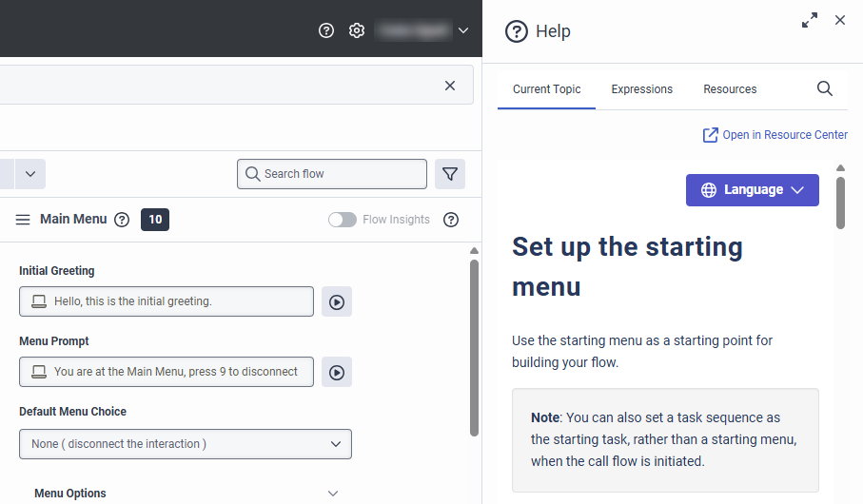Open the settings gear in top bar

pos(357,30)
